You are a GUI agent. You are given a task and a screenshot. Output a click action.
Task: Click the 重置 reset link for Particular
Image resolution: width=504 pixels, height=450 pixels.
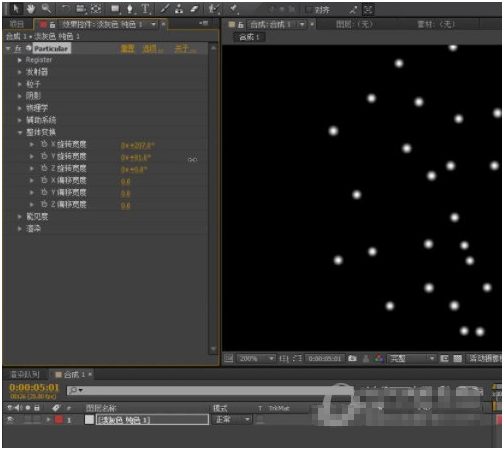pos(128,49)
